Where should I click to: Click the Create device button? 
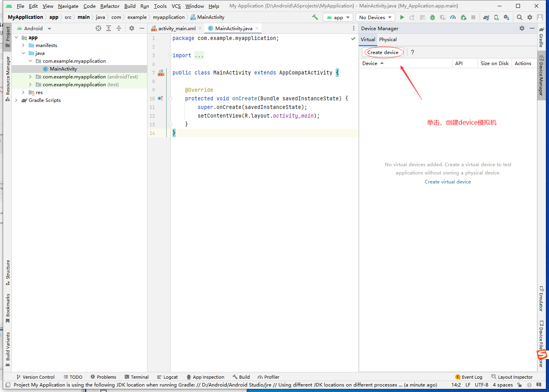(x=383, y=52)
